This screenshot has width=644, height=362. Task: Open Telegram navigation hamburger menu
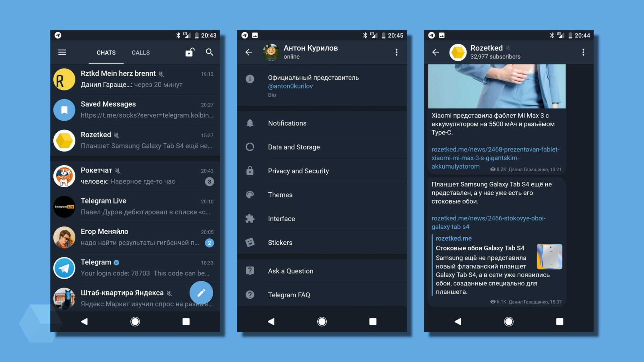[62, 52]
